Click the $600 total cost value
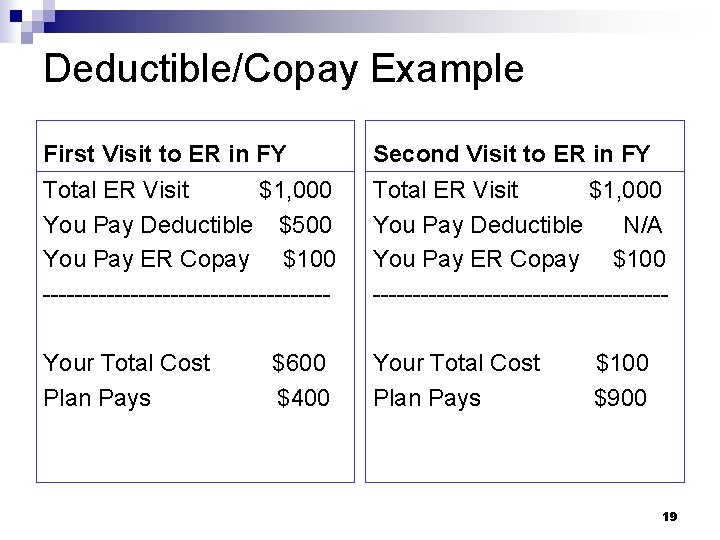This screenshot has height=540, width=720. [299, 363]
